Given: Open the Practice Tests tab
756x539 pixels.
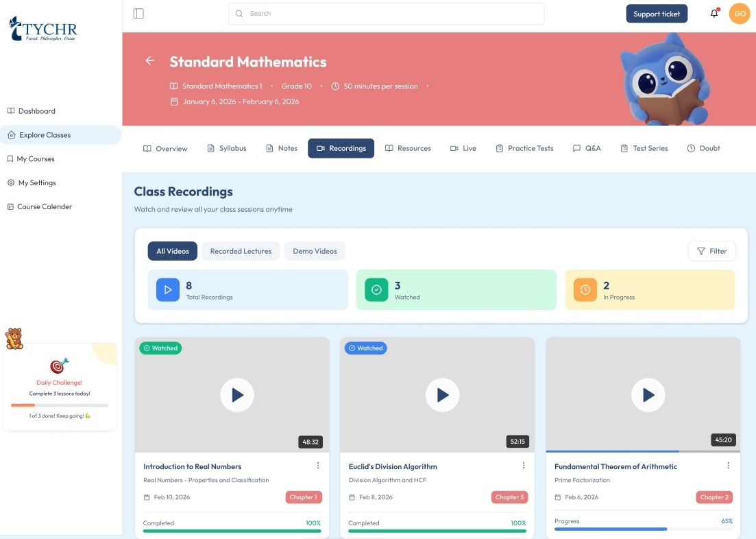Looking at the screenshot, I should [x=524, y=148].
